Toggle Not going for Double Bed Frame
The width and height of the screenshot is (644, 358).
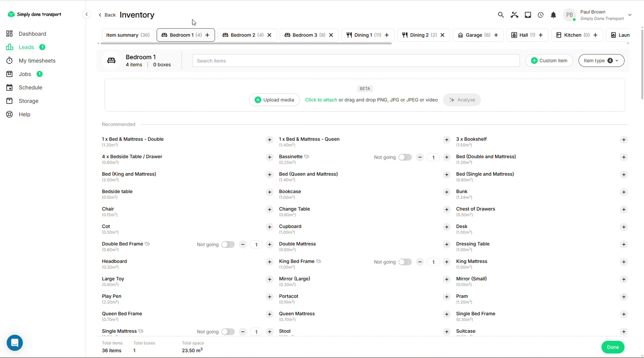pyautogui.click(x=228, y=245)
